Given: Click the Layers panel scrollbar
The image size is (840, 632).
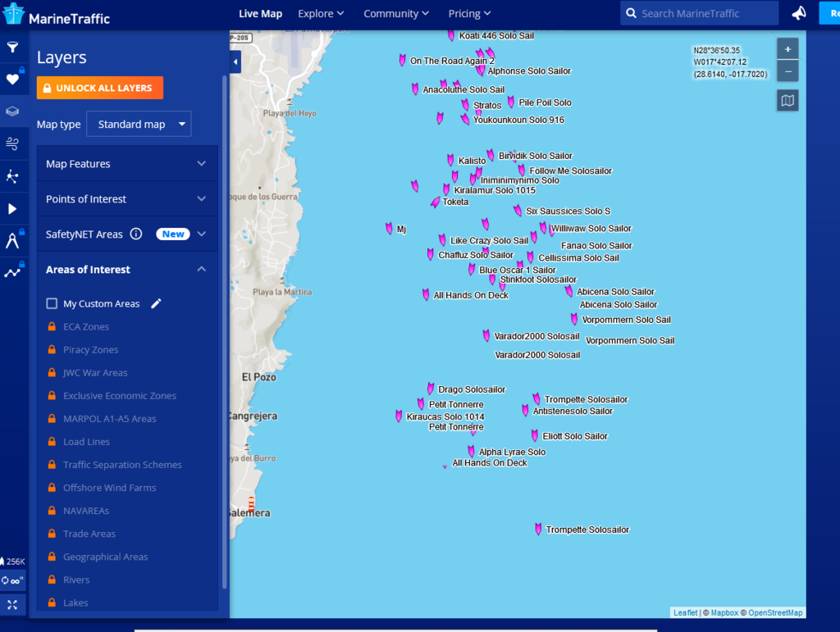Looking at the screenshot, I should coord(225,332).
